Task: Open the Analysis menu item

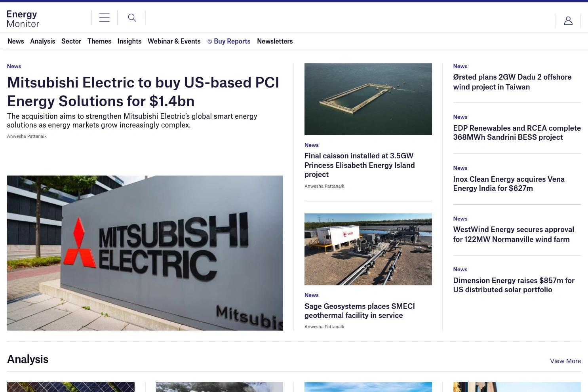Action: tap(43, 41)
